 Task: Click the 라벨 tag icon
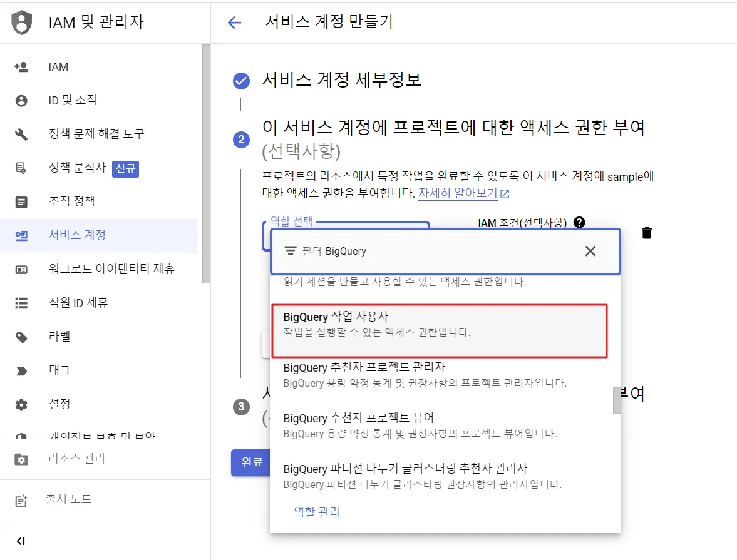click(x=21, y=337)
